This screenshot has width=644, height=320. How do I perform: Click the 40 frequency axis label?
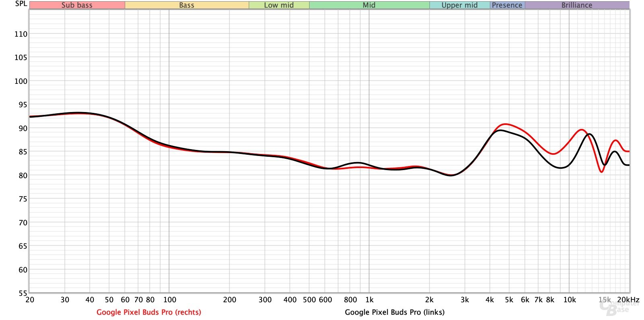[90, 300]
